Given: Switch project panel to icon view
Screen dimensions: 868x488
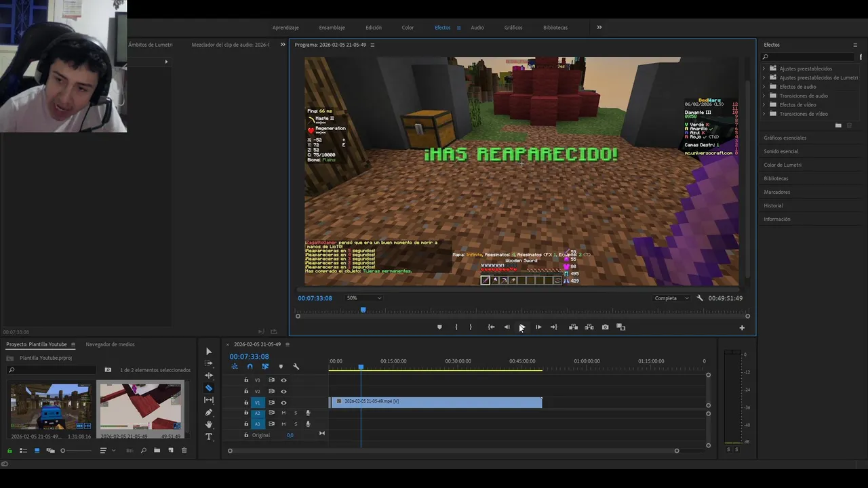Looking at the screenshot, I should tap(37, 451).
